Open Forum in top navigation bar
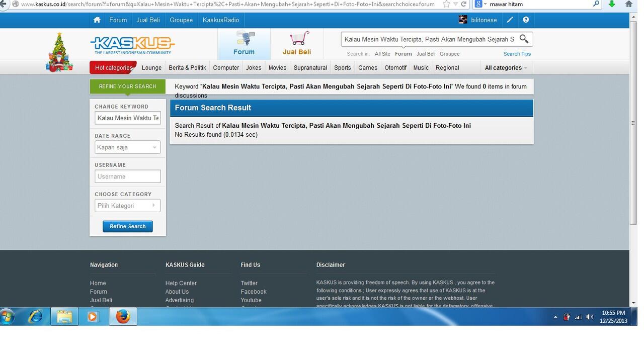The image size is (644, 362). click(x=118, y=20)
